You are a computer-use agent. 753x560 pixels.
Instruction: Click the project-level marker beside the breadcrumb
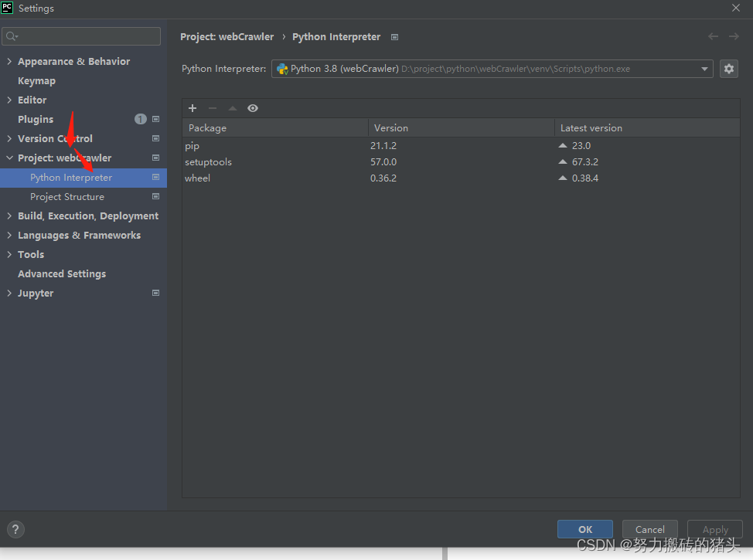pyautogui.click(x=395, y=37)
